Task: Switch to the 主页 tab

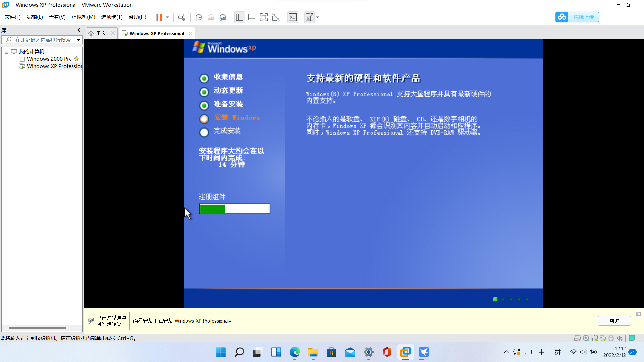Action: [x=101, y=33]
